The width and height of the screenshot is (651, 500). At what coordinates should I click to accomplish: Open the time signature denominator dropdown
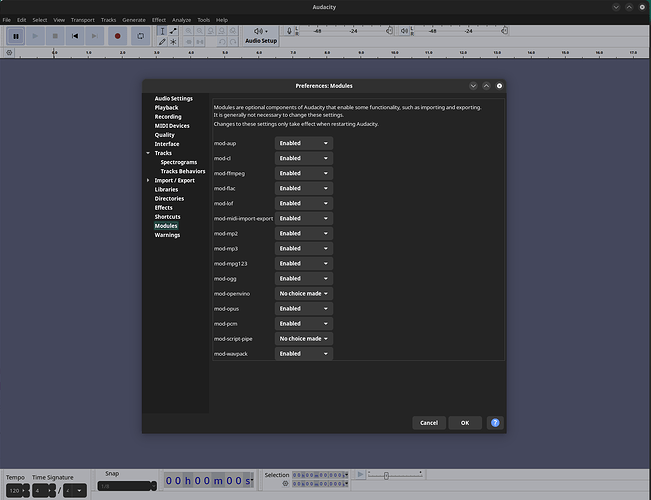[x=75, y=491]
